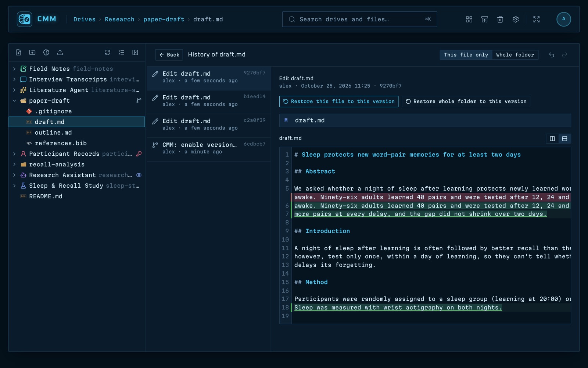This screenshot has width=588, height=368.
Task: Expand the Interview Transcripts drive
Action: pos(14,79)
